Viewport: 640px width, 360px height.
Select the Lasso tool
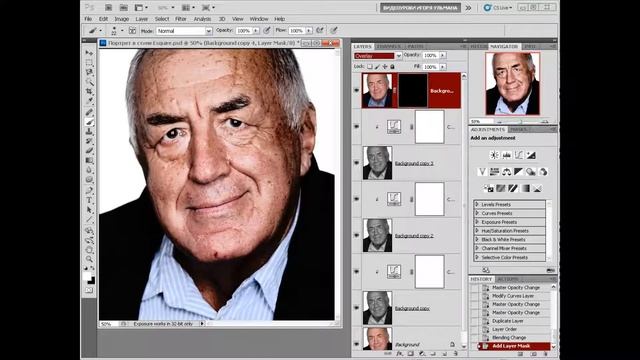(89, 72)
